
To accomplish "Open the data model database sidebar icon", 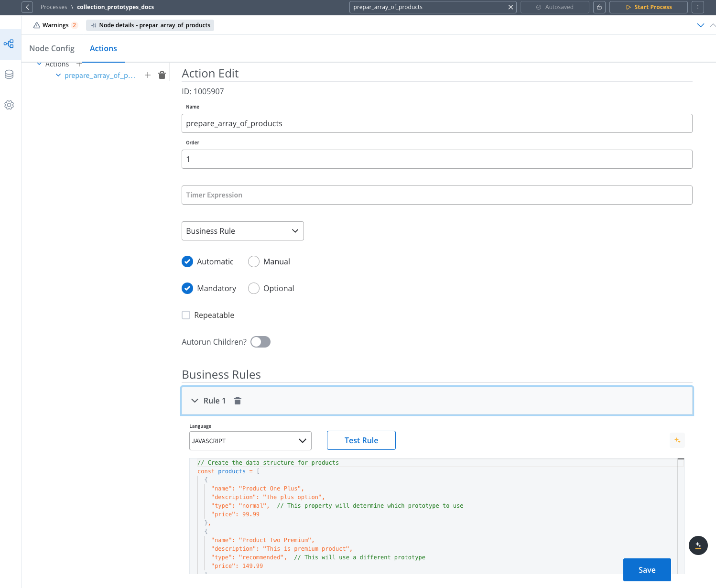I will 9,75.
